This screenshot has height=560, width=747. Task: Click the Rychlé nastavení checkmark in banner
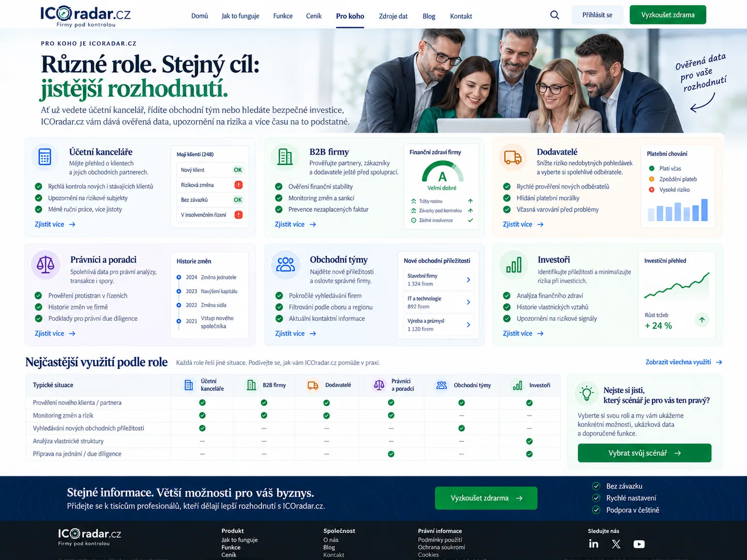click(596, 498)
